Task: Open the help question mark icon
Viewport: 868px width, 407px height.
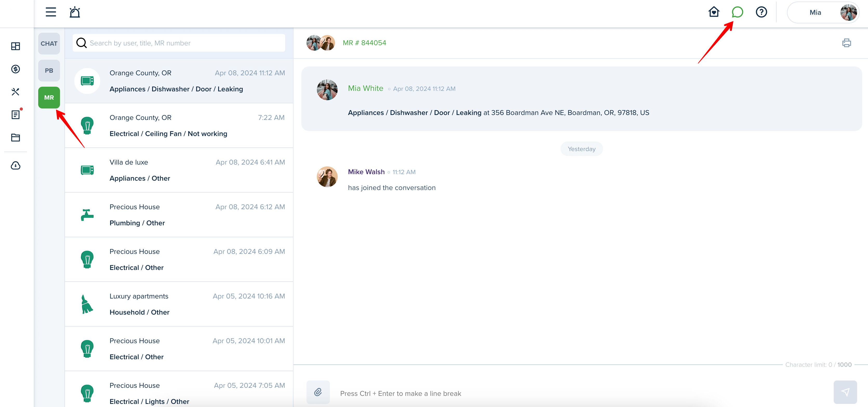Action: point(761,12)
